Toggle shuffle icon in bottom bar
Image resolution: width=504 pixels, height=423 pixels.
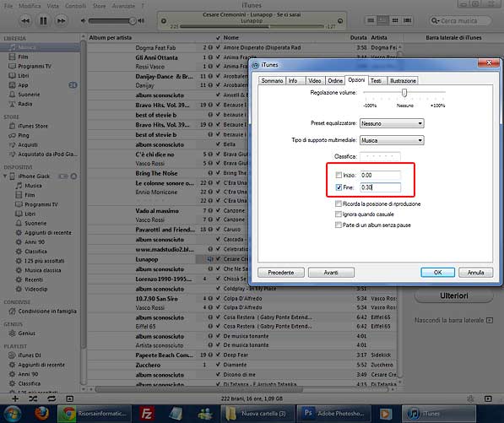pos(33,399)
